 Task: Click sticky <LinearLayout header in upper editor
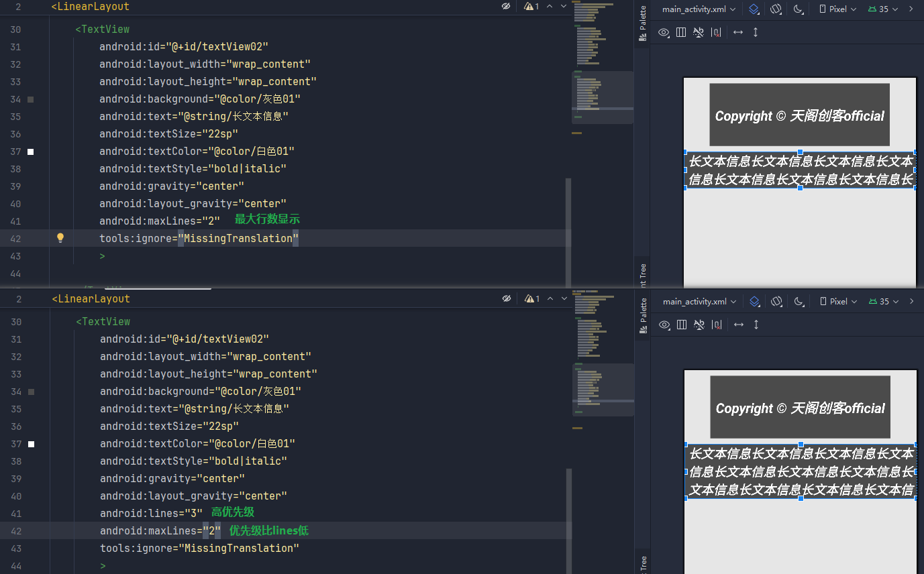[x=91, y=6]
